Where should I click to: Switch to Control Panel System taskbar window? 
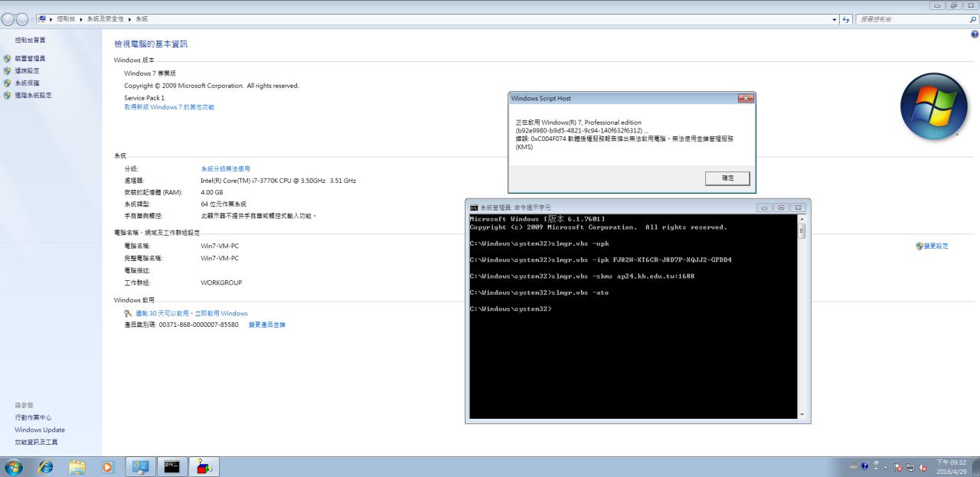[x=139, y=466]
